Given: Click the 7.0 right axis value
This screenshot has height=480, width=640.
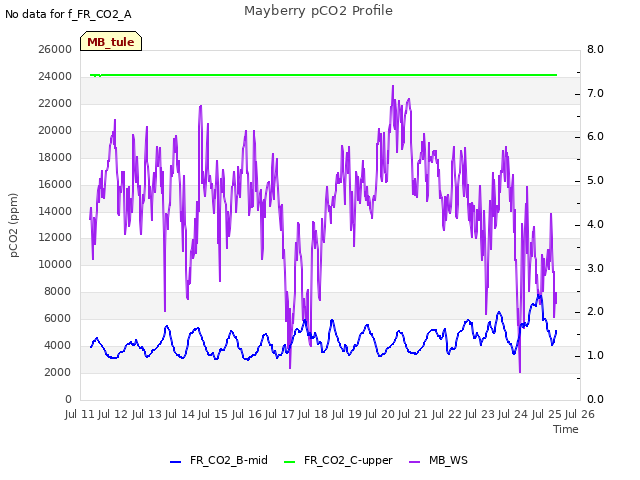Looking at the screenshot, I should [x=595, y=93].
